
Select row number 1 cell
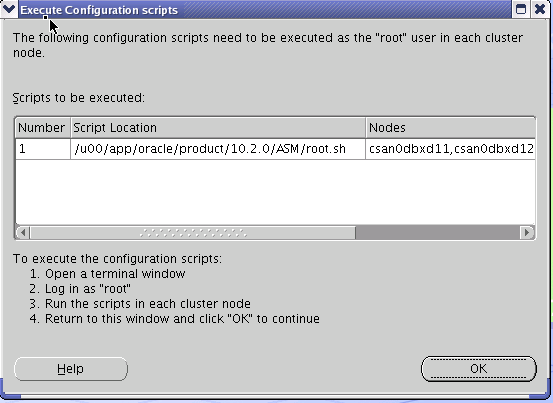[x=43, y=149]
